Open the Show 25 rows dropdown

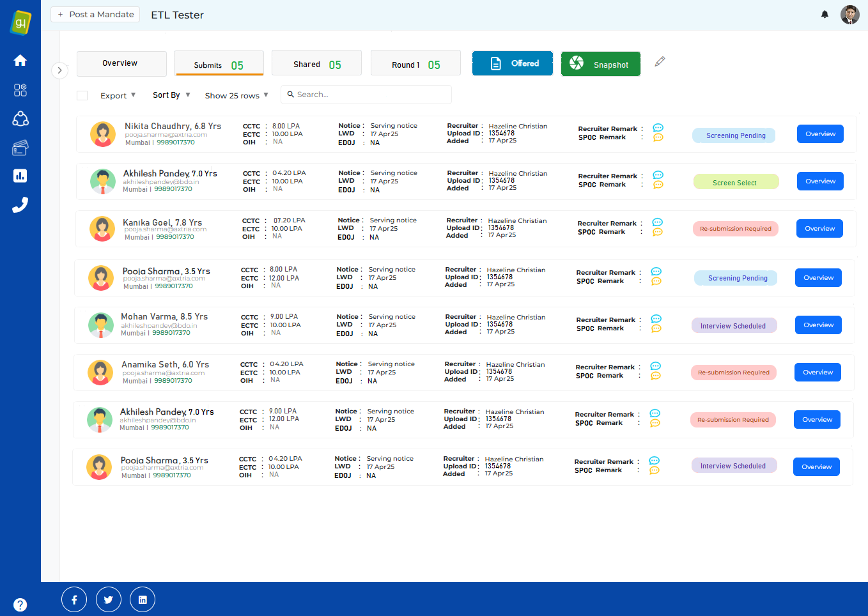click(x=236, y=95)
